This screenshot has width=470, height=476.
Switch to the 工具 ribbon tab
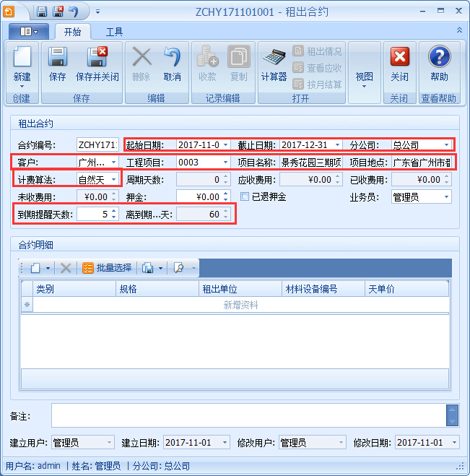(x=114, y=32)
